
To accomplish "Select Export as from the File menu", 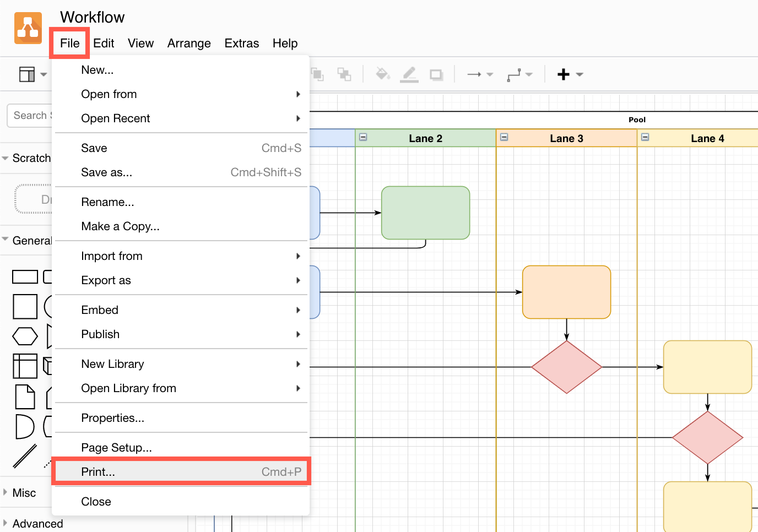I will click(x=106, y=280).
